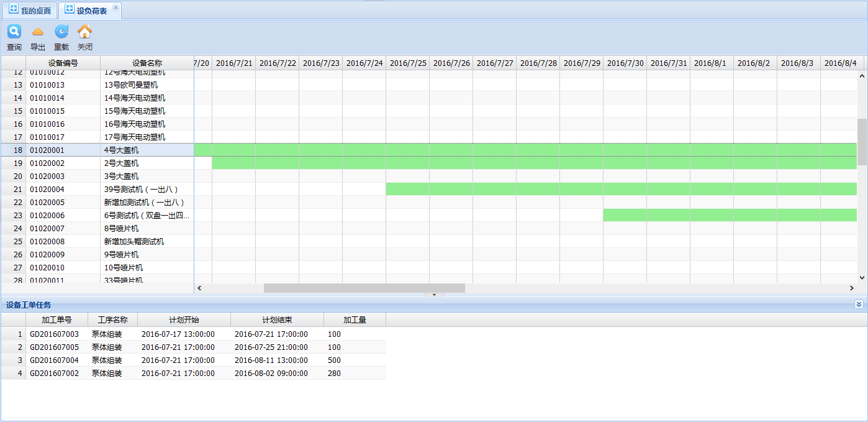Click the 重载 reload icon
Viewport: 868px width, 422px height.
click(x=61, y=32)
